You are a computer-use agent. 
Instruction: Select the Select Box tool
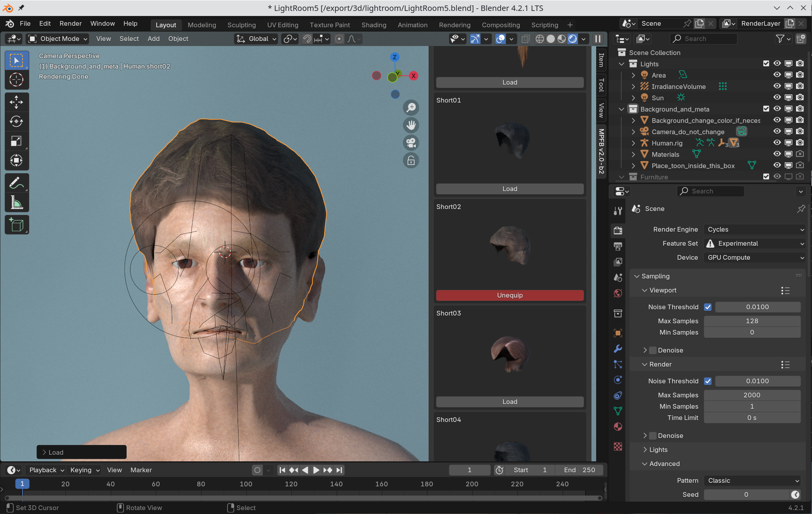tap(16, 60)
